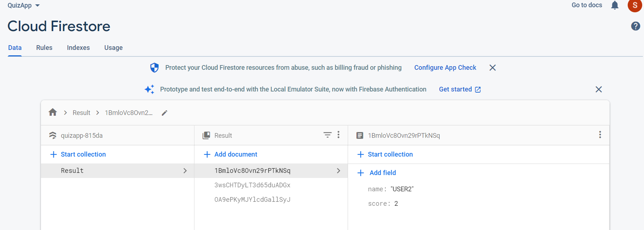Select 1BmloVc8Ovn2... in the breadcrumb

click(x=129, y=113)
